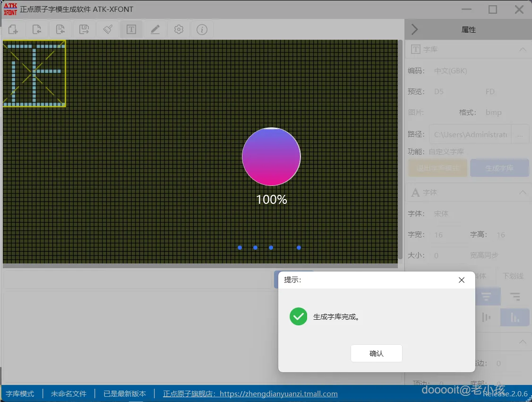Toggle the 下划线 underline option
The image size is (532, 402).
click(513, 276)
